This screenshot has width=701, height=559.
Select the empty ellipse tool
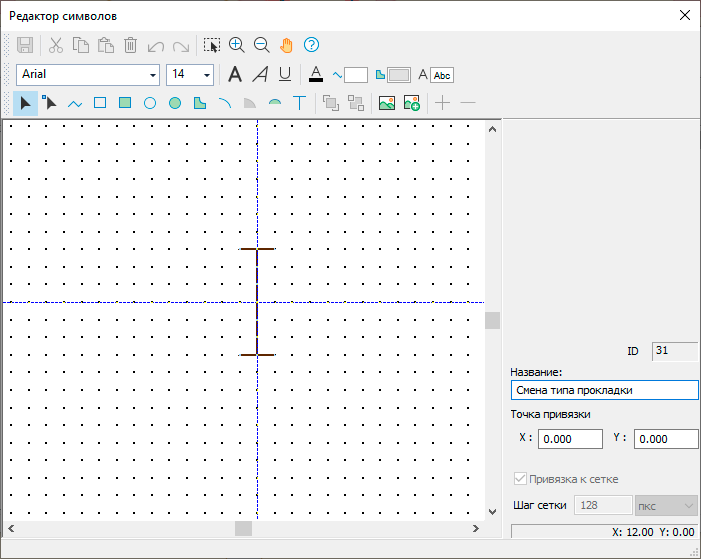[150, 103]
